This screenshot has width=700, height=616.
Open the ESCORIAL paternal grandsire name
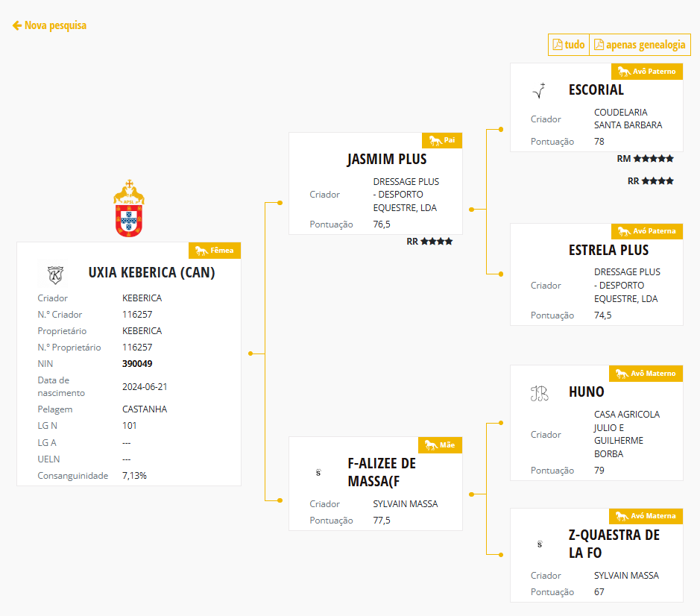tap(596, 89)
